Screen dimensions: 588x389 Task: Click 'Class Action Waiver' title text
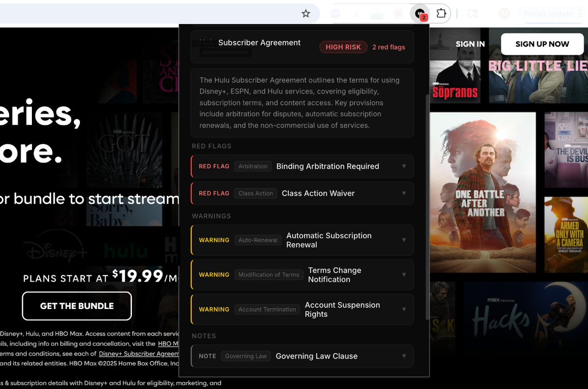click(318, 193)
